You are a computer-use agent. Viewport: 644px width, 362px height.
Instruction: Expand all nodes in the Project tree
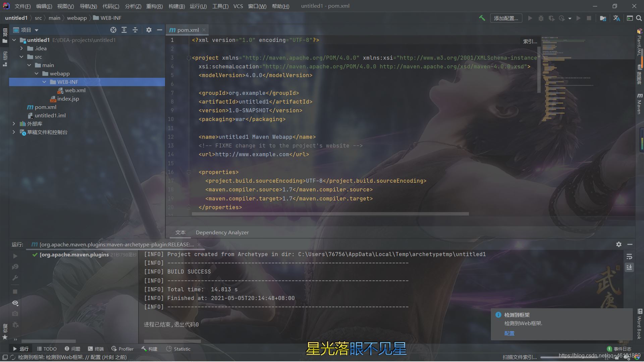click(124, 30)
